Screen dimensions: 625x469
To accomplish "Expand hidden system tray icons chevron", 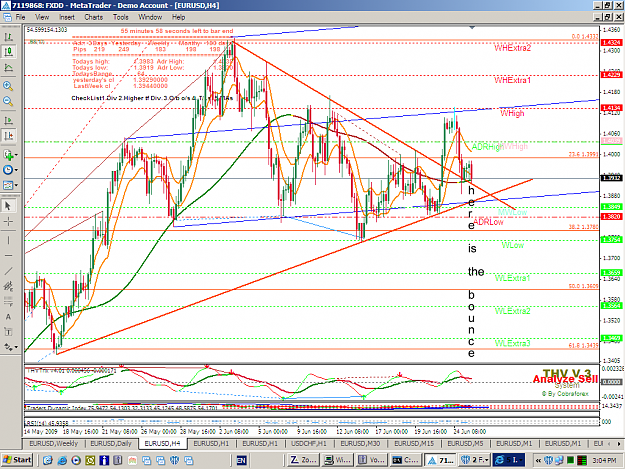I will click(538, 461).
